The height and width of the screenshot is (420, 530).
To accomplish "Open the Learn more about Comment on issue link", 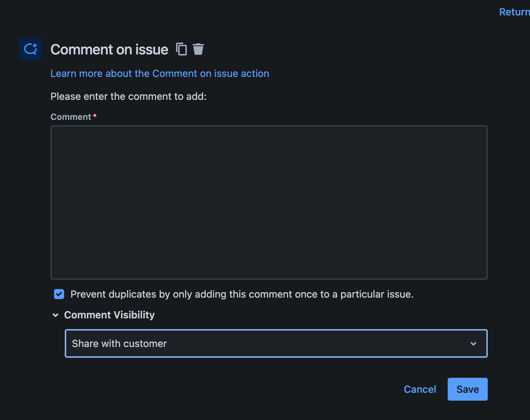I will click(160, 74).
